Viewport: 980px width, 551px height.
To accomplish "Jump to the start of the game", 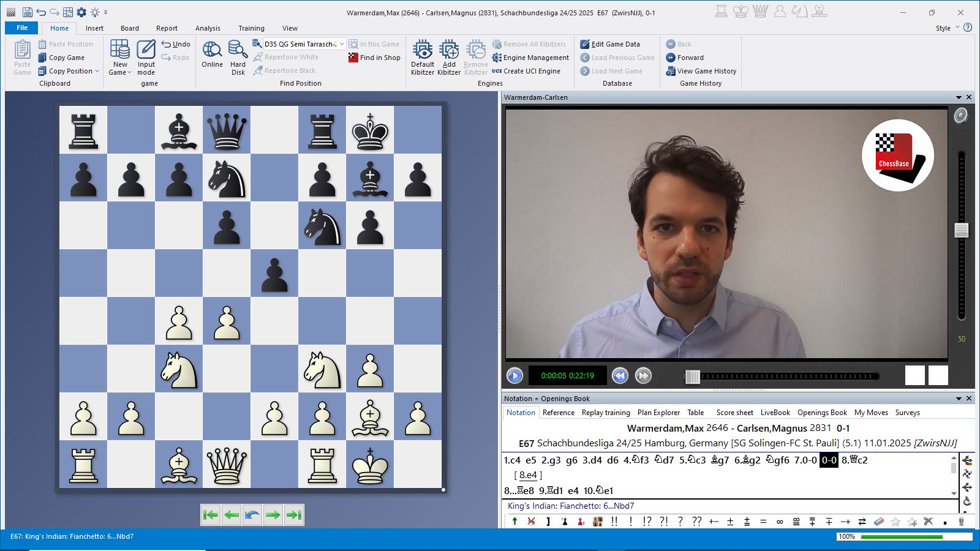I will [x=211, y=515].
